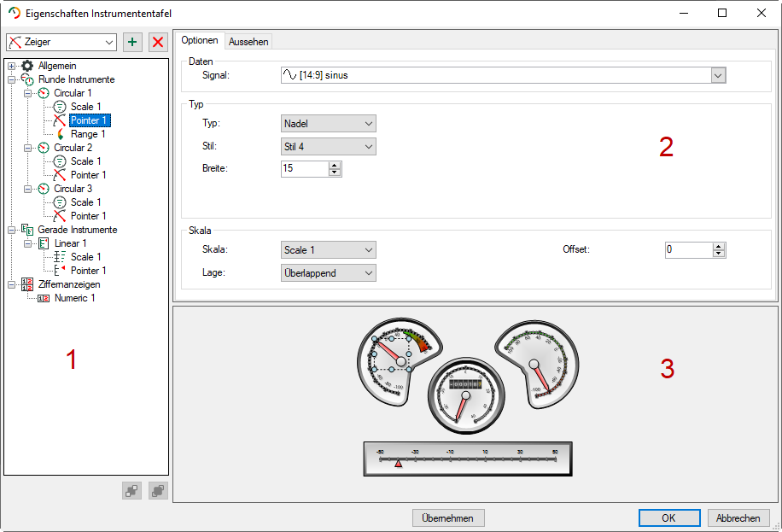Select Scale 1 under Circular 3
Image resolution: width=782 pixels, height=532 pixels.
pyautogui.click(x=85, y=202)
